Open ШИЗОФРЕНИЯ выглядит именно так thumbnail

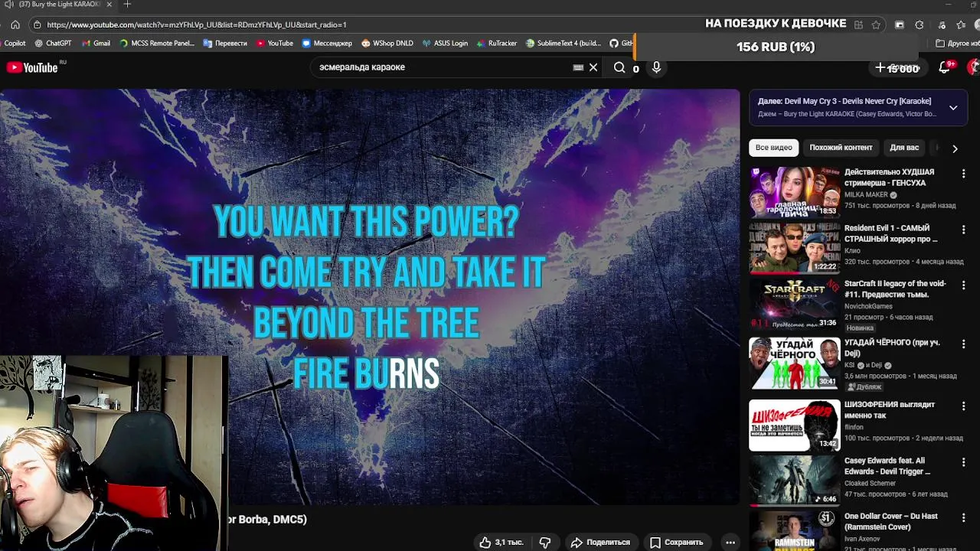[x=794, y=425]
